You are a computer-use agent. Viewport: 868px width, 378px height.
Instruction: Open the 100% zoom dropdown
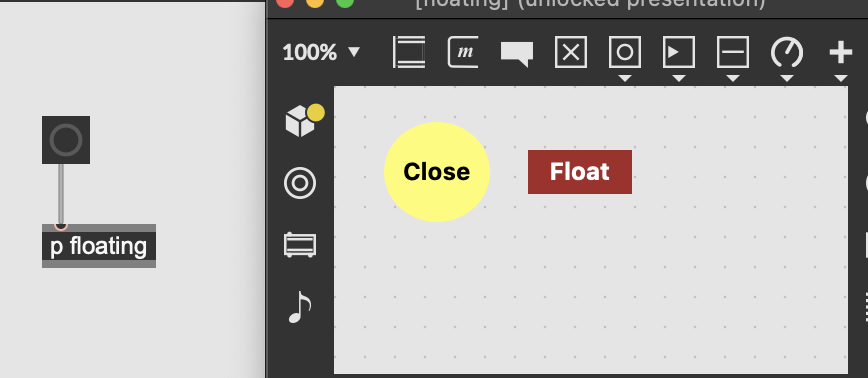[322, 53]
